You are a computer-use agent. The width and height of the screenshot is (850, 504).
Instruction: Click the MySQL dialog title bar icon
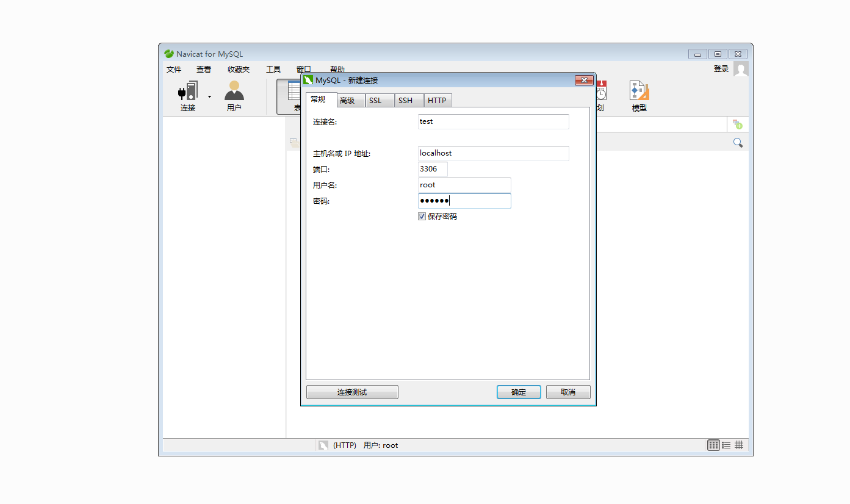point(308,80)
